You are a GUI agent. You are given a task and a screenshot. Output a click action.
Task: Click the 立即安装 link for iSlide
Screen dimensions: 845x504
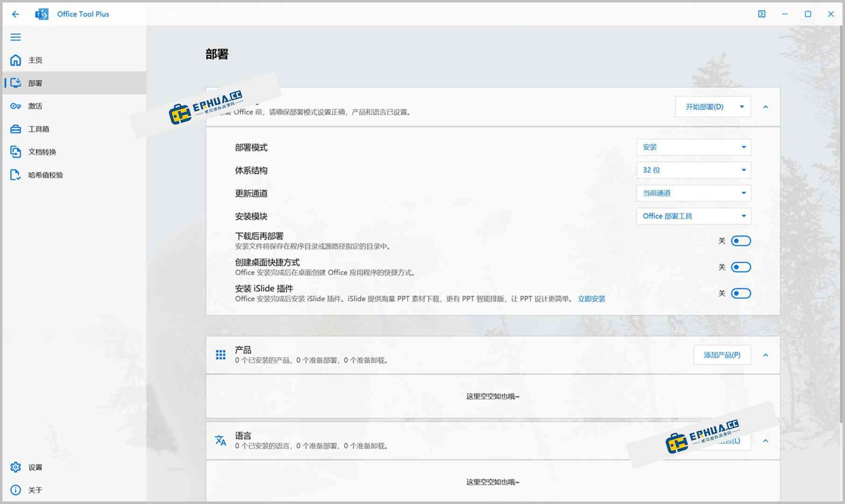pos(592,298)
